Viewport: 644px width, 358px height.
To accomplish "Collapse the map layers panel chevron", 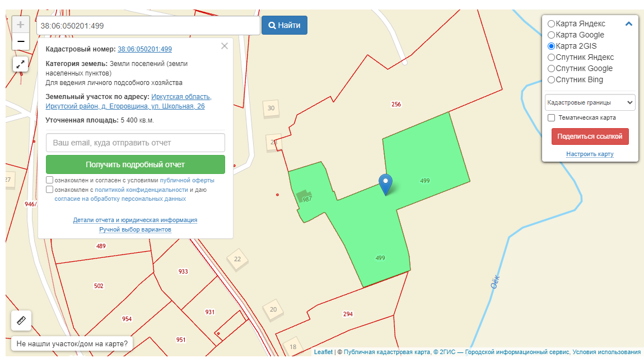I will coord(628,24).
